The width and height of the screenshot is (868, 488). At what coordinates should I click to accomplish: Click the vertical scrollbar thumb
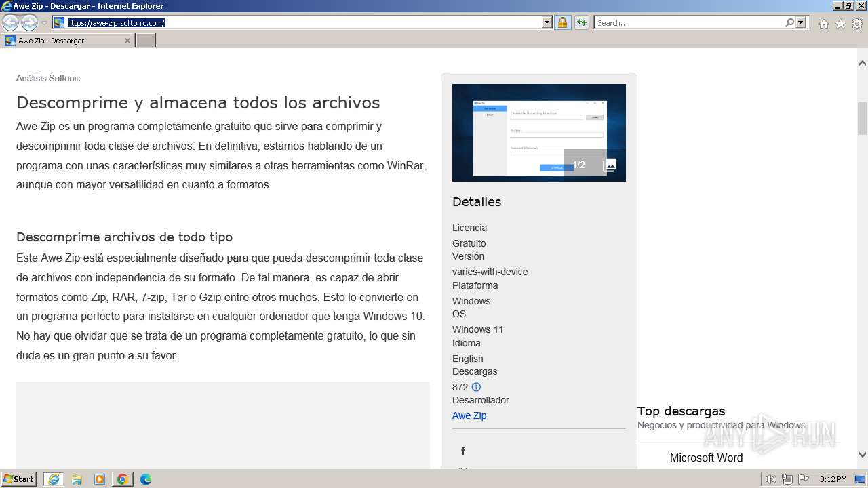coord(863,119)
